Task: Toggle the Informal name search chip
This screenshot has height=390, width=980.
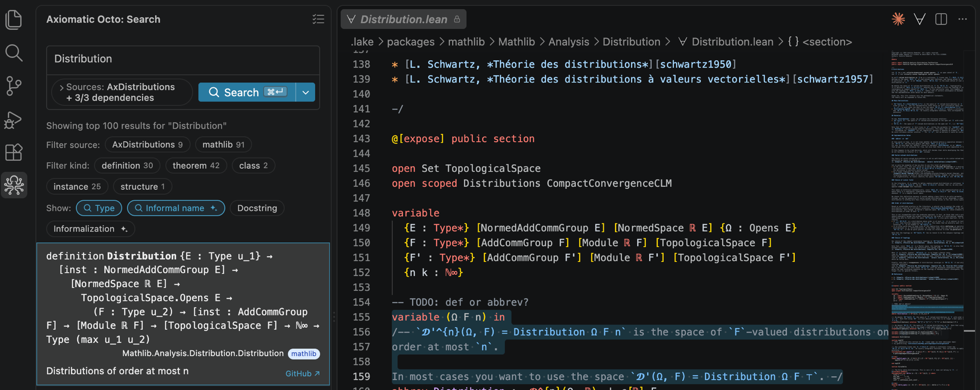Action: click(176, 208)
